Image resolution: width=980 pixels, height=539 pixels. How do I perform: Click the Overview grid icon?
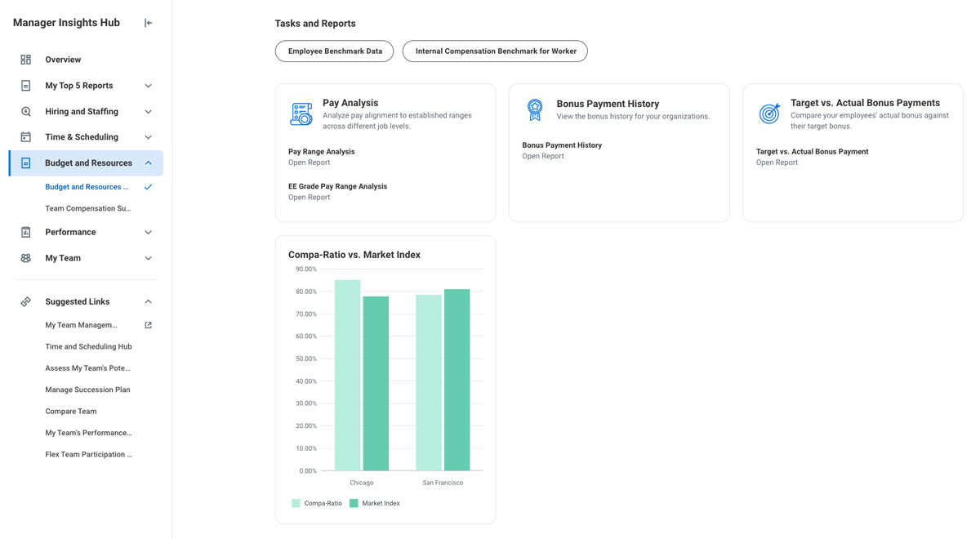26,60
